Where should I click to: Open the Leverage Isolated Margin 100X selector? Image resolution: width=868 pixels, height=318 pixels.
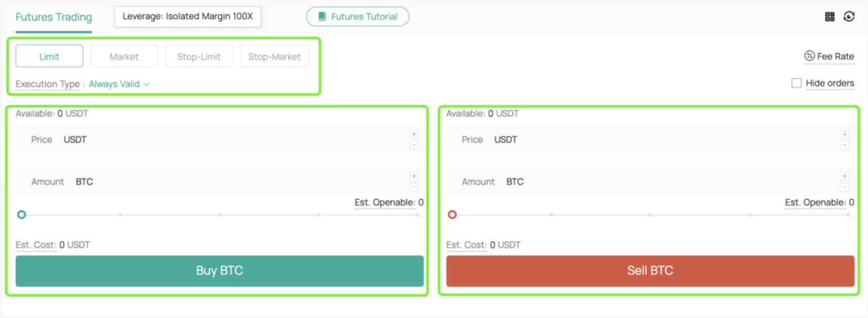[188, 17]
